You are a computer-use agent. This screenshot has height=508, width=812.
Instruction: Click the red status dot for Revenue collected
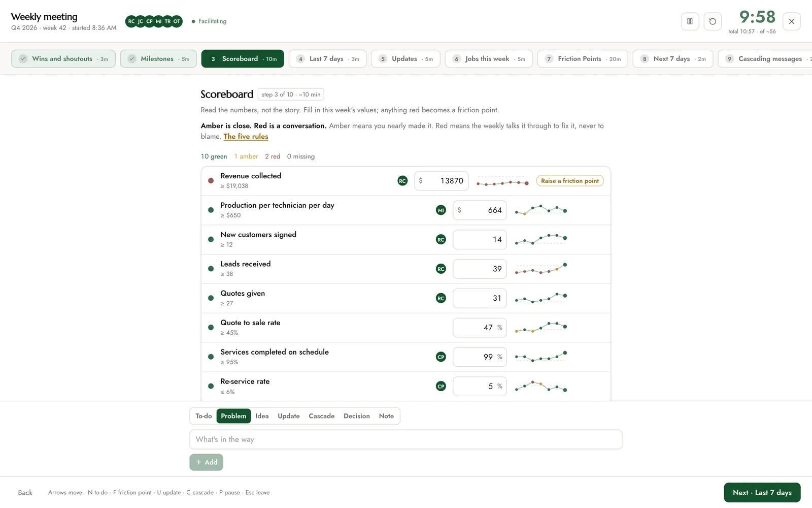pos(211,181)
